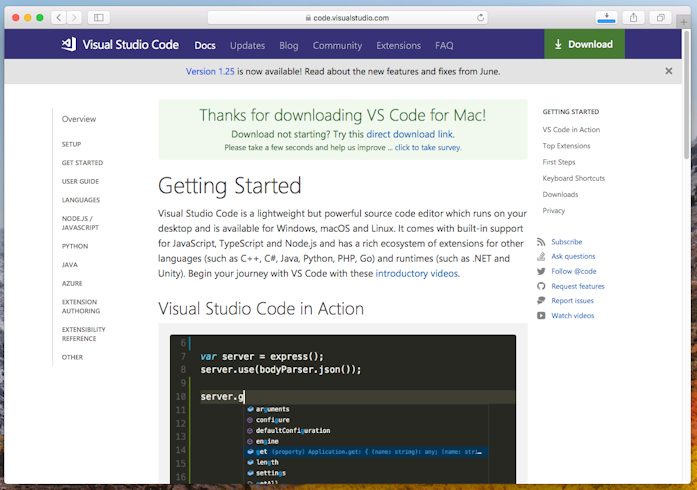Click the Getting Started heading
This screenshot has width=697, height=490.
[x=229, y=186]
